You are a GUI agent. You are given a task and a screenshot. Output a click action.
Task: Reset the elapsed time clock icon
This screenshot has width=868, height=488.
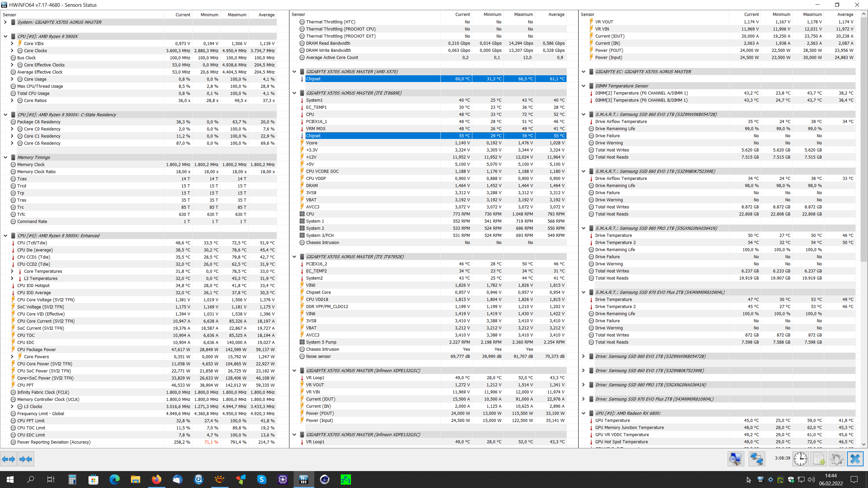click(x=801, y=459)
